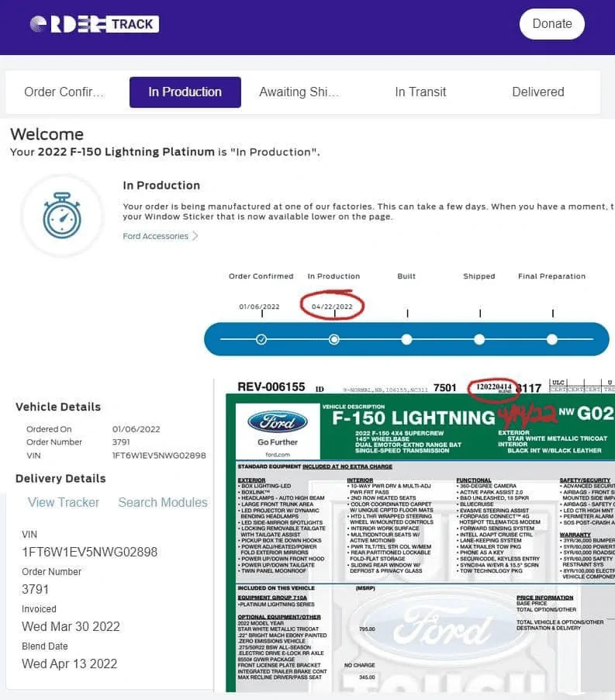Click the Welcome heading
This screenshot has width=615, height=700.
point(47,134)
